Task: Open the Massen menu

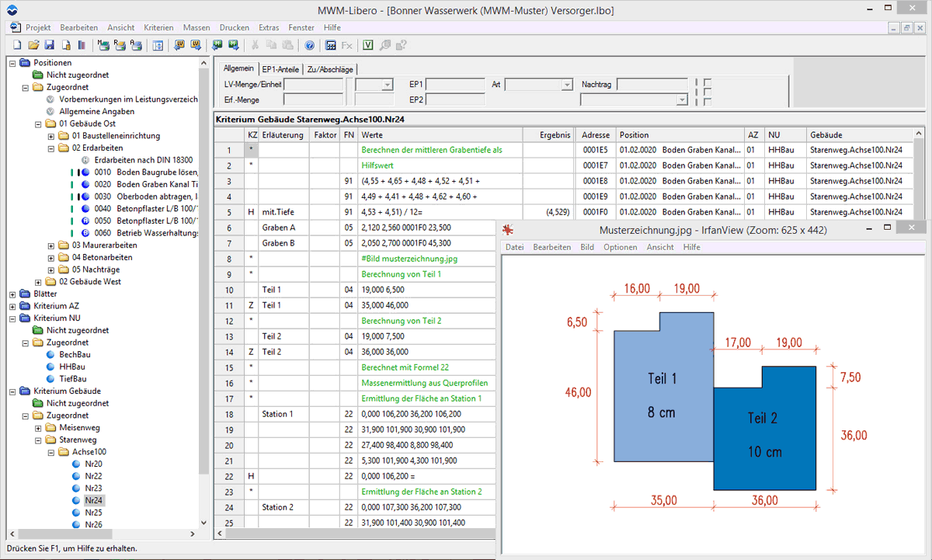Action: tap(196, 27)
